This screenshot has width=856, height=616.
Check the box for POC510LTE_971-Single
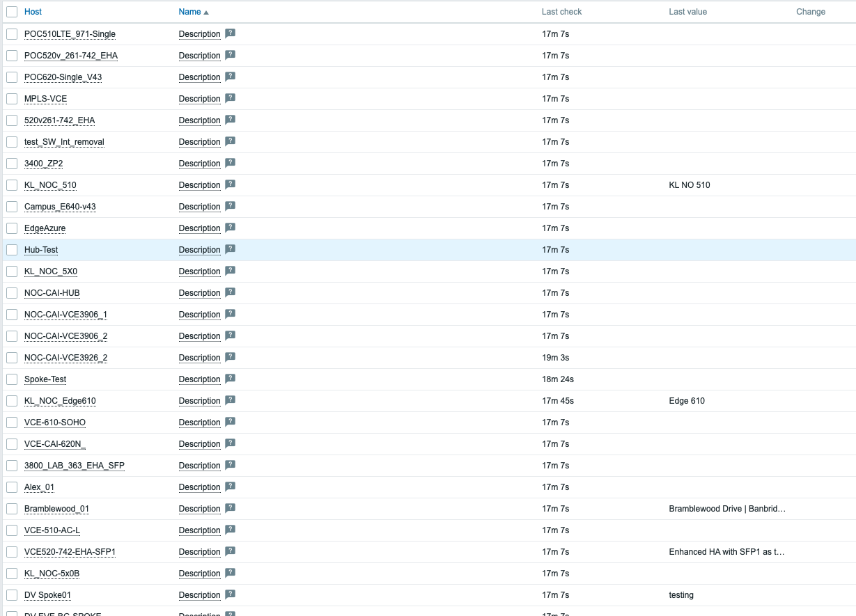pos(12,34)
